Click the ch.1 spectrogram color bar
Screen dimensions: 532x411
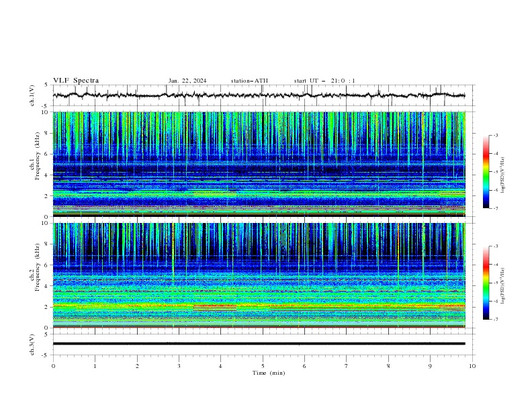click(x=486, y=172)
